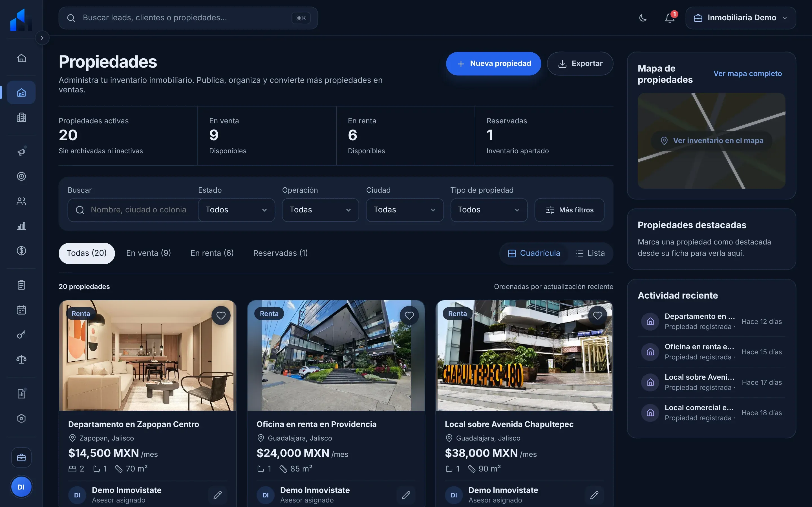Toggle dark mode moon icon
Viewport: 812px width, 507px height.
[643, 18]
